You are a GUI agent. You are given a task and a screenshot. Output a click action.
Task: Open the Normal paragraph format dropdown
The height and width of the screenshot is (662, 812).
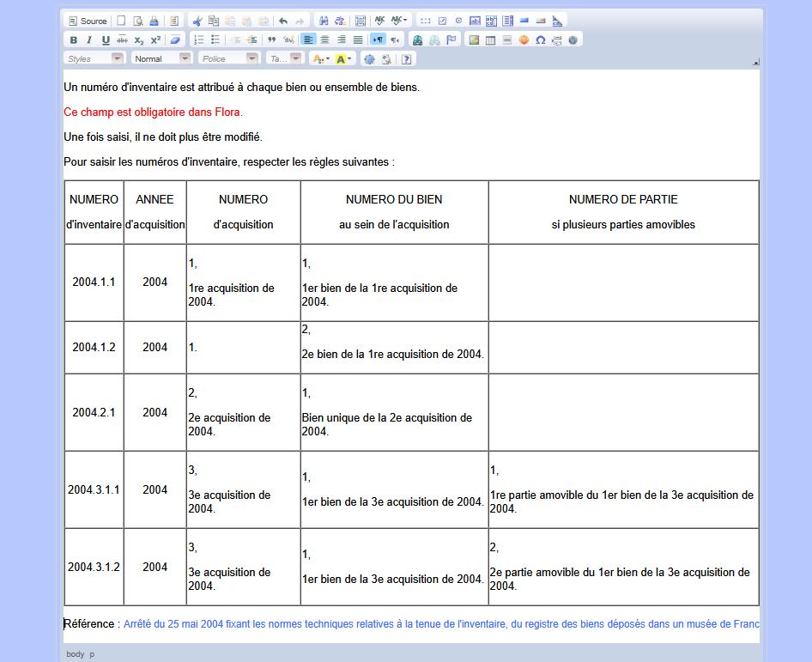click(161, 58)
